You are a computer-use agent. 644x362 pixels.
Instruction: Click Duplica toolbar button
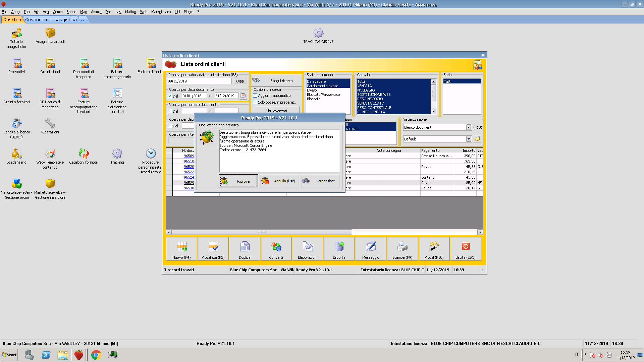click(x=245, y=249)
